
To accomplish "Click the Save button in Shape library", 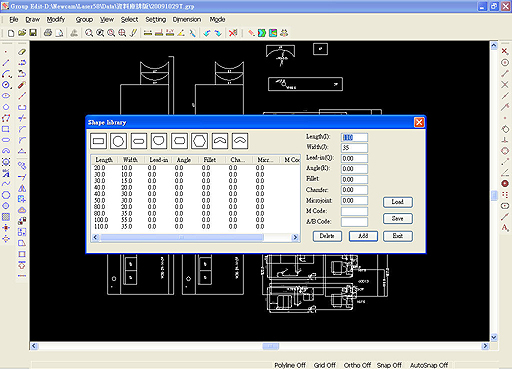I will (x=398, y=219).
